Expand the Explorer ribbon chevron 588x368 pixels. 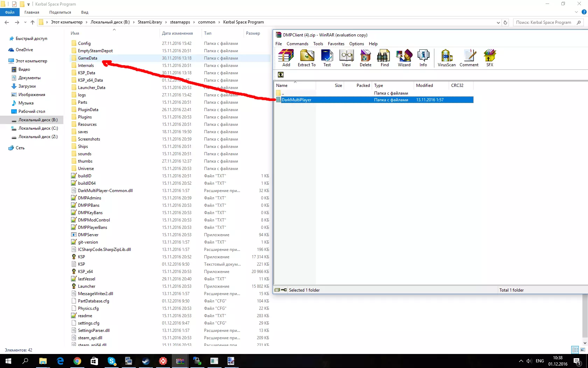pyautogui.click(x=576, y=12)
